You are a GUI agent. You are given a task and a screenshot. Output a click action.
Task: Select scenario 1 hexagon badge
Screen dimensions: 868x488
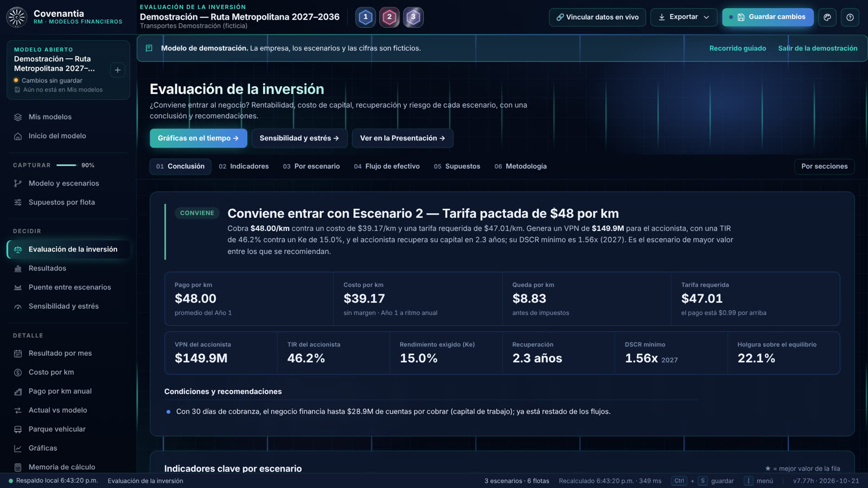pyautogui.click(x=366, y=17)
